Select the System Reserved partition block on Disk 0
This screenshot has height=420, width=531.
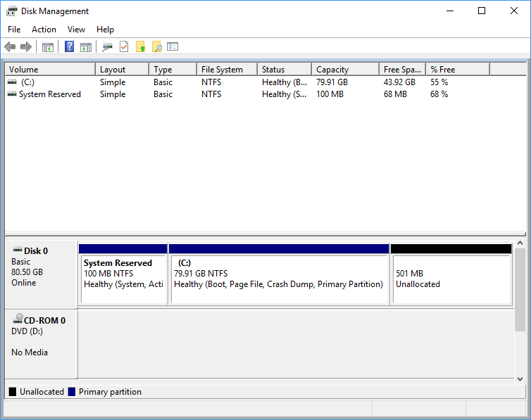click(x=123, y=274)
